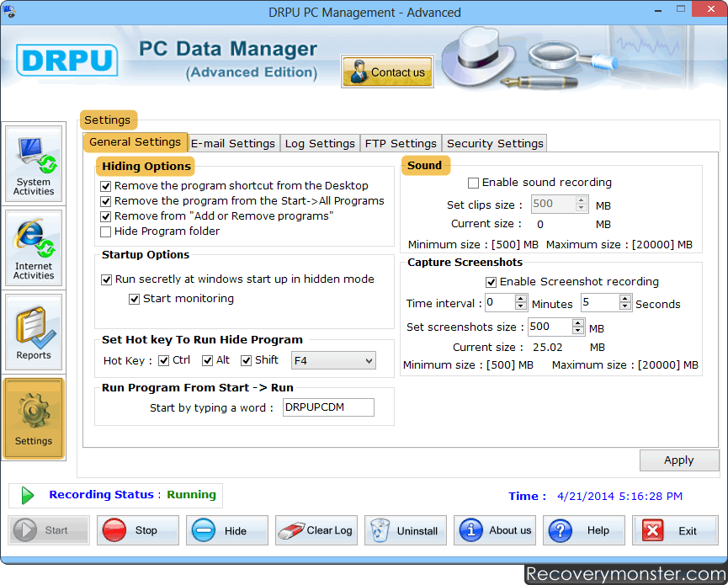The width and height of the screenshot is (728, 585).
Task: Toggle Remove shortcut from the Desktop
Action: click(106, 186)
